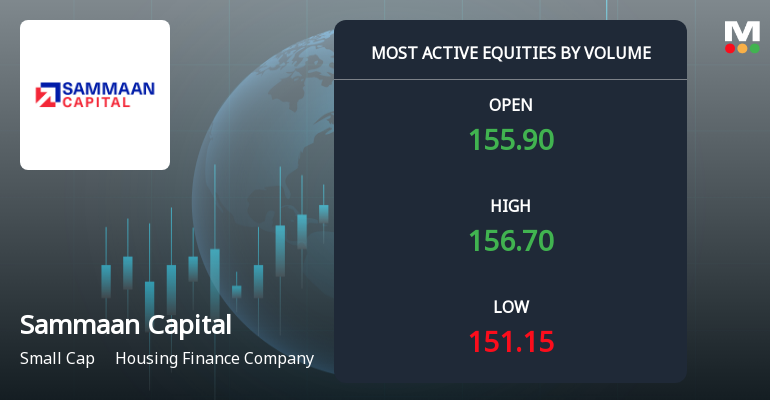
Task: Select the HIGH label
Action: click(511, 206)
